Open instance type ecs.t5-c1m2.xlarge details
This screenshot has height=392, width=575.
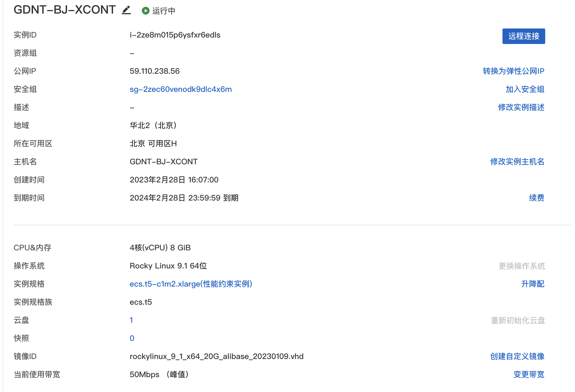[191, 284]
